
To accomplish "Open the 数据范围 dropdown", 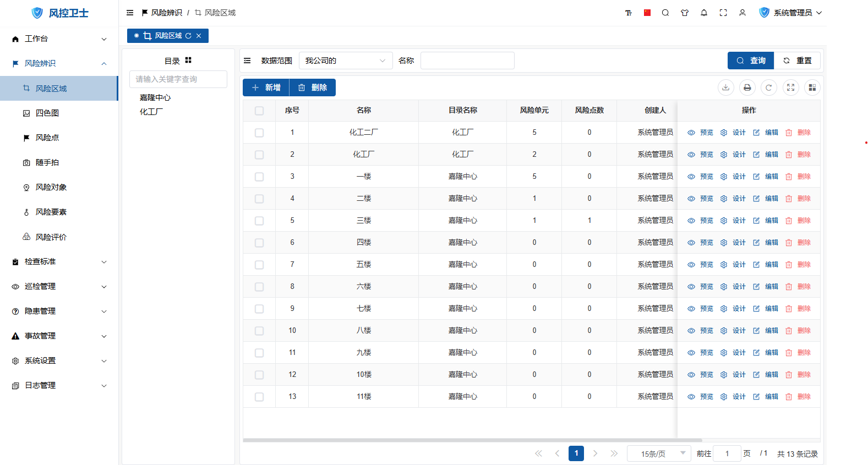I will click(345, 61).
